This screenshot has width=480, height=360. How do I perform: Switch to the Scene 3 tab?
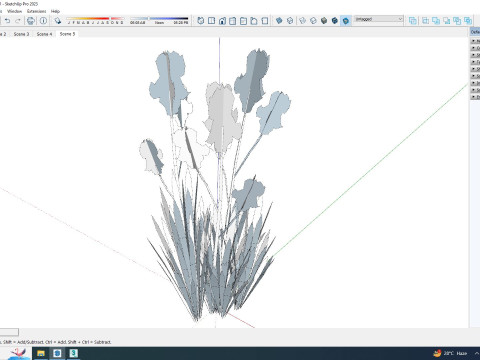coord(21,34)
